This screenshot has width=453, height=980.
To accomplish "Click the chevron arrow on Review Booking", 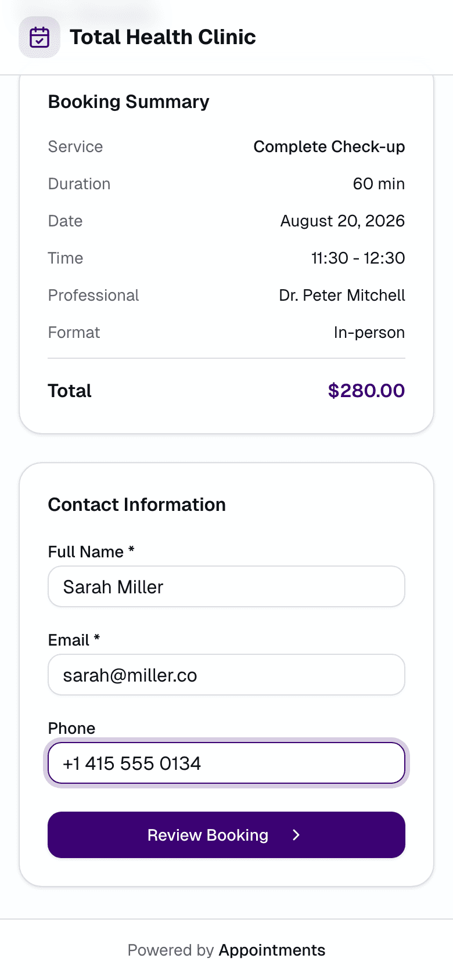I will point(296,835).
